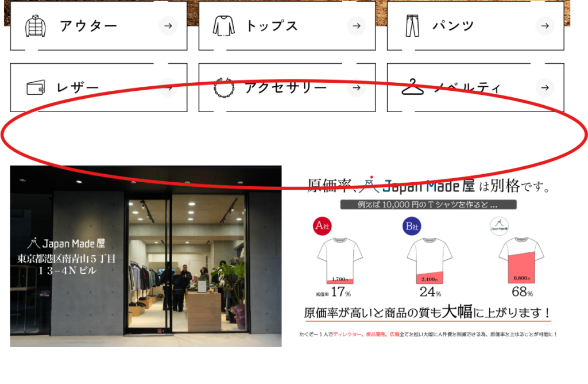Click the jacket icon beside アウター
The width and height of the screenshot is (588, 384).
pyautogui.click(x=35, y=26)
